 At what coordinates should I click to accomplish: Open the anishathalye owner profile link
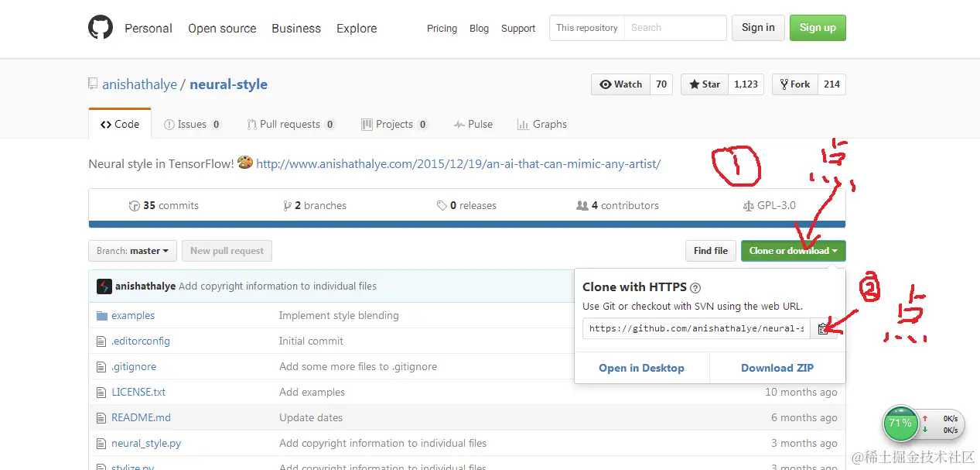coord(139,84)
